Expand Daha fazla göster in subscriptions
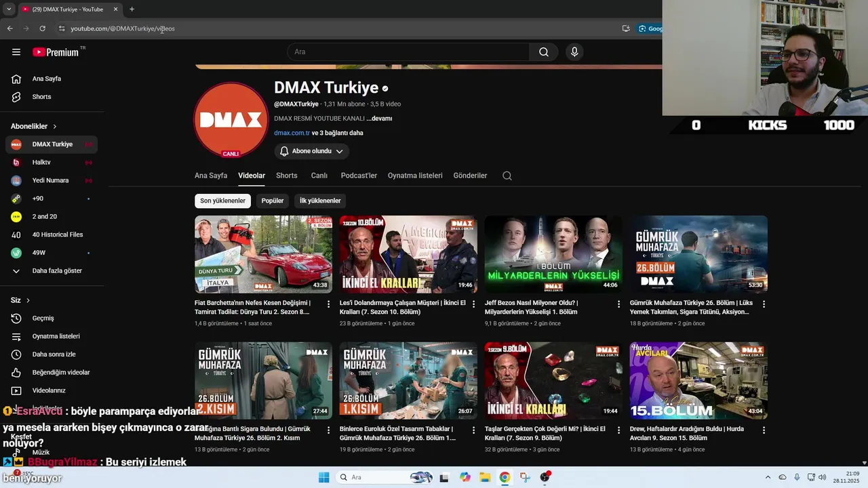 coord(52,271)
